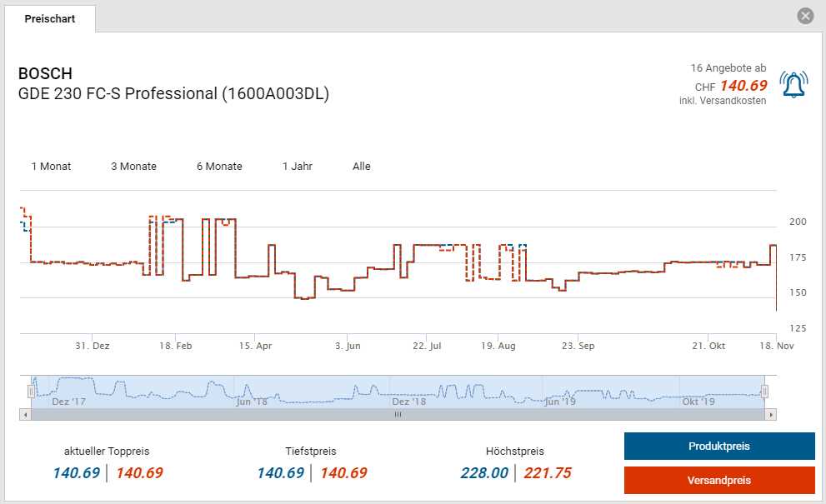Click the right handle of the range navigator
Viewport: 826px width, 504px height.
click(764, 391)
